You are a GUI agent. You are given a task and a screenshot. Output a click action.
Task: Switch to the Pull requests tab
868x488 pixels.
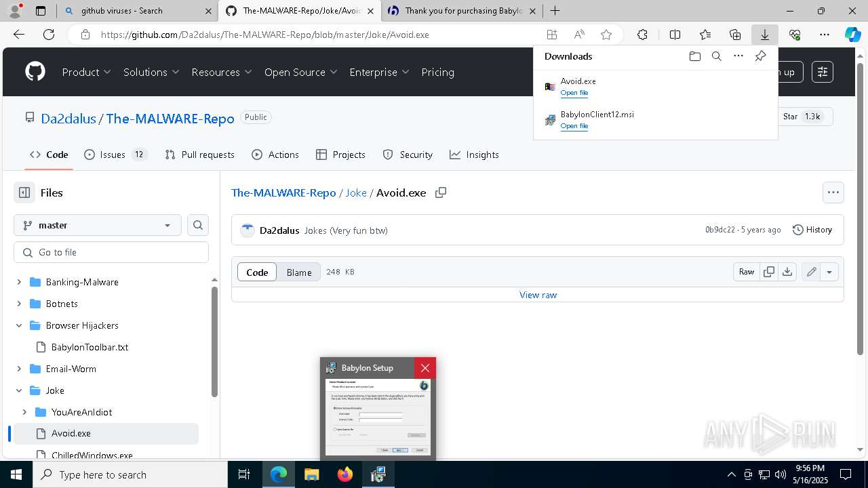click(200, 155)
